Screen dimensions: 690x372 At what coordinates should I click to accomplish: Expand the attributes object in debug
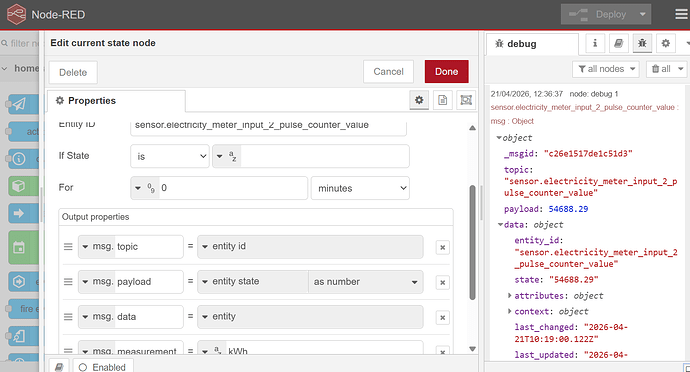tap(510, 295)
